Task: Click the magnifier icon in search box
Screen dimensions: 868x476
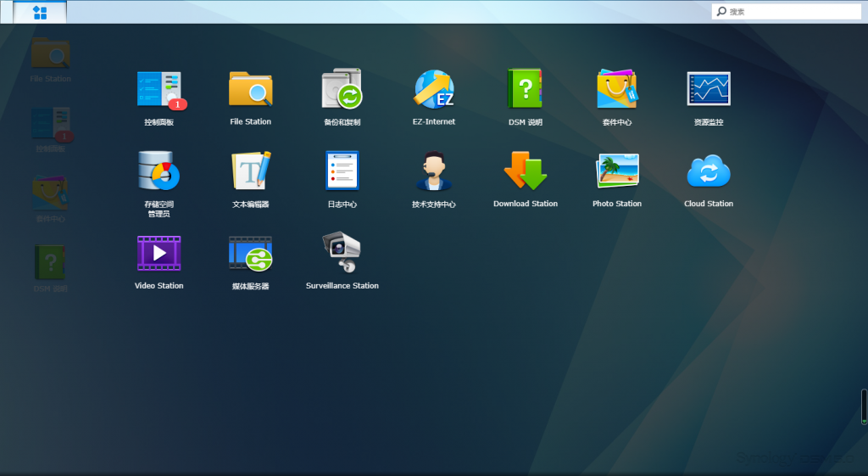Action: [x=721, y=11]
